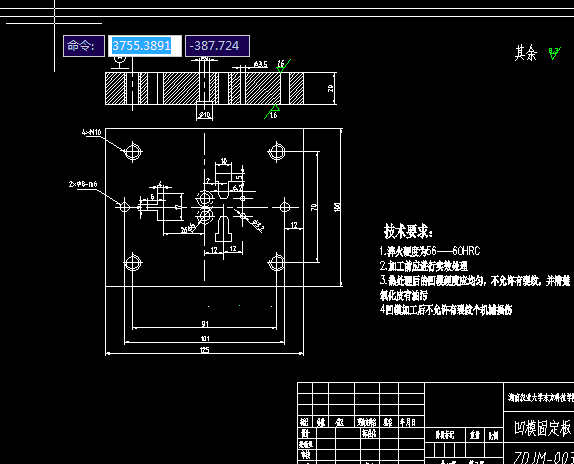Select the 70 vertical dimension
574x464 pixels.
(314, 207)
